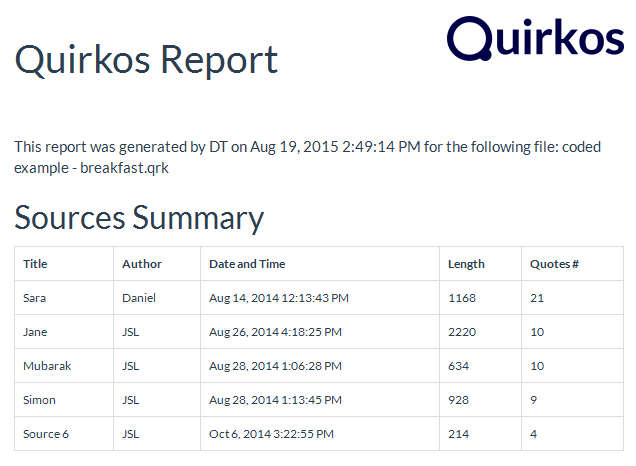Select the 'Quirkos Report' heading
Screen dimensions: 636x466
pyautogui.click(x=146, y=60)
